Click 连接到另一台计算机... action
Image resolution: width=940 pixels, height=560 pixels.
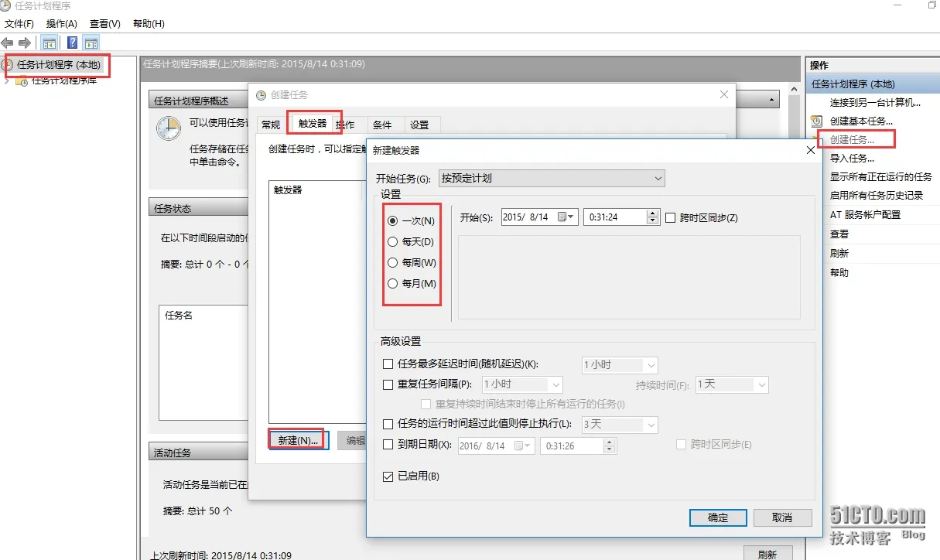coord(875,102)
